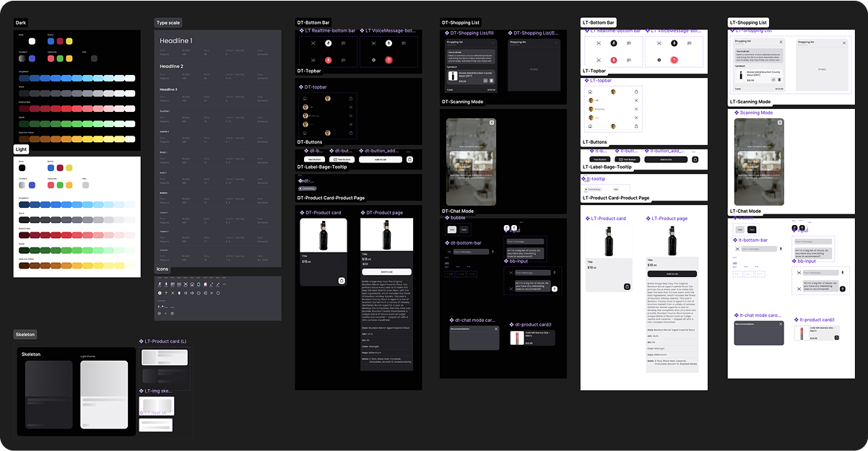Select the DT-Product page component label
The height and width of the screenshot is (451, 868).
click(384, 213)
